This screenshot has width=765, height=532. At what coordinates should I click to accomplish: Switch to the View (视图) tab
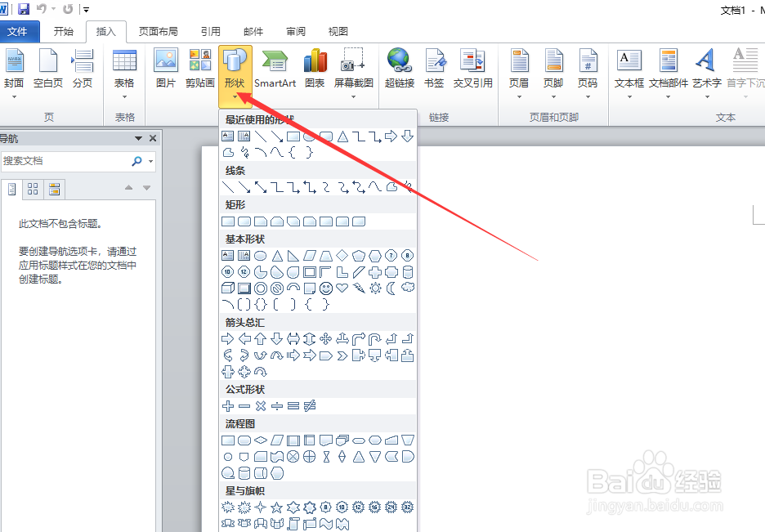point(338,32)
